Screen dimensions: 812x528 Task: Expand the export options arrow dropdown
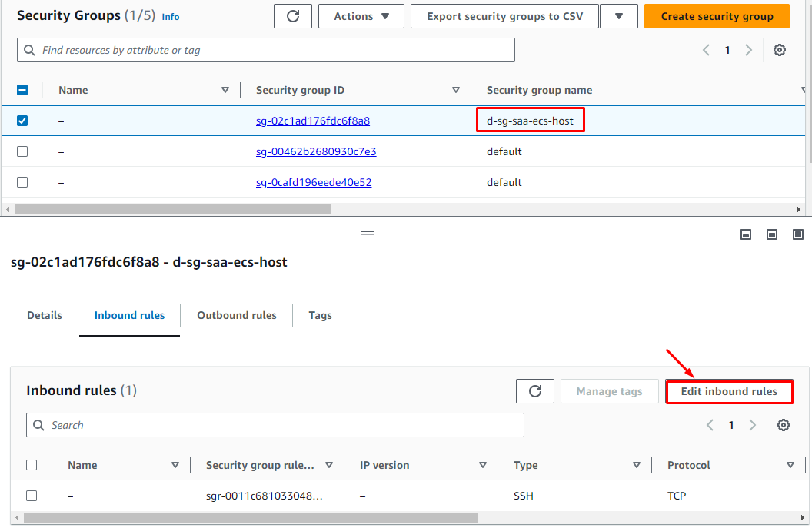618,16
